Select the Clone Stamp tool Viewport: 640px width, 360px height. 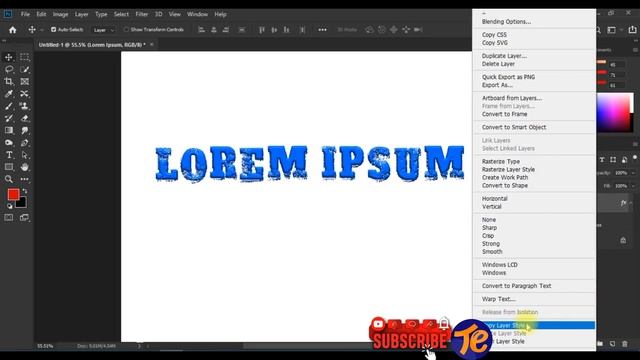pyautogui.click(x=24, y=106)
